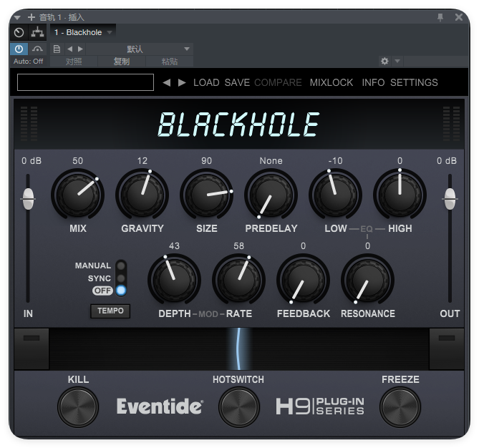The height and width of the screenshot is (448, 479).
Task: Click the blue ribbon position marker
Action: point(238,349)
